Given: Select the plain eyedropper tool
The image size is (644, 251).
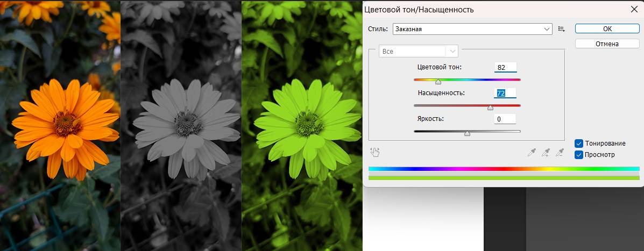Looking at the screenshot, I should pos(532,153).
